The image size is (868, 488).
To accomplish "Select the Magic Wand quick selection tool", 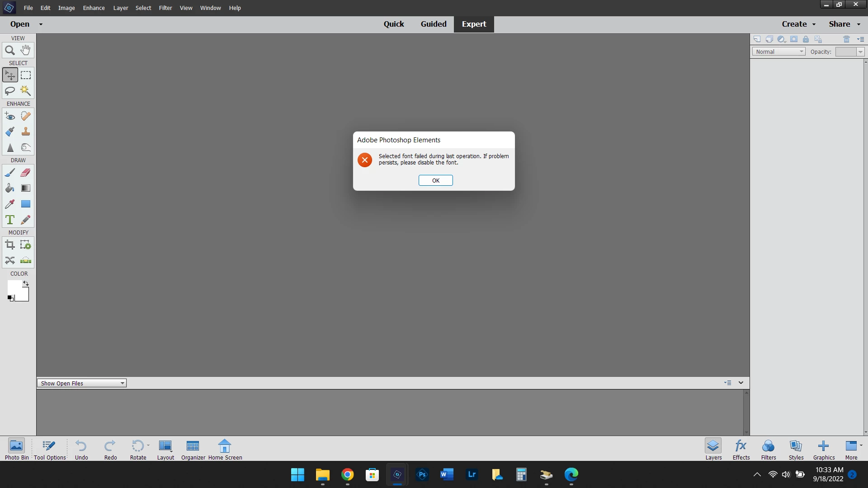I will tap(26, 91).
